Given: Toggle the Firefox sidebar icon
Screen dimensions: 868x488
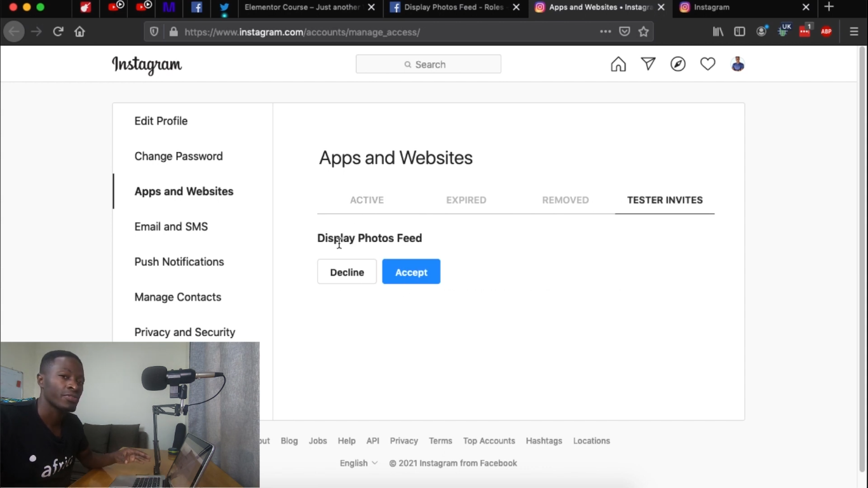Looking at the screenshot, I should click(740, 31).
